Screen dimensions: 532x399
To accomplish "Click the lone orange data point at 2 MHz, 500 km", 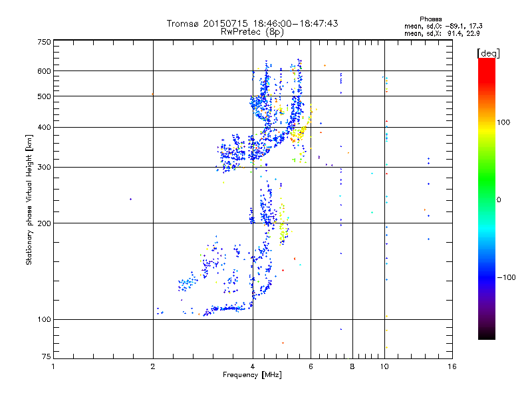I will 153,94.
